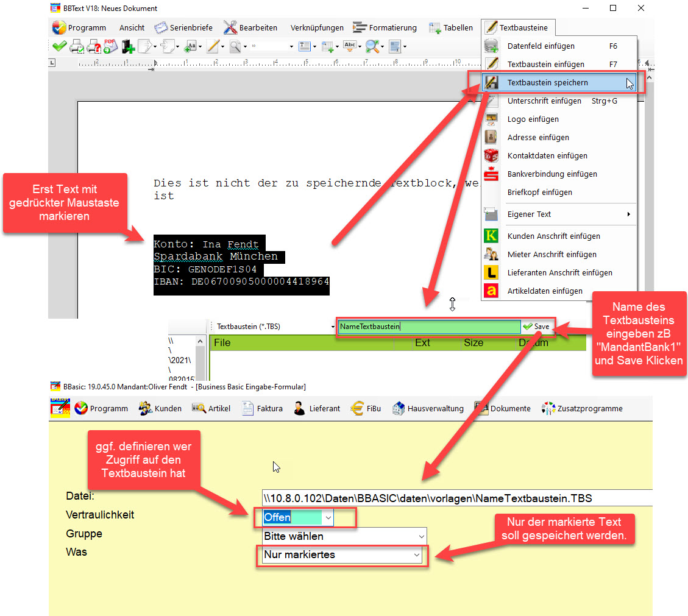The image size is (688, 616).
Task: Click the Datei path input field
Action: (457, 498)
